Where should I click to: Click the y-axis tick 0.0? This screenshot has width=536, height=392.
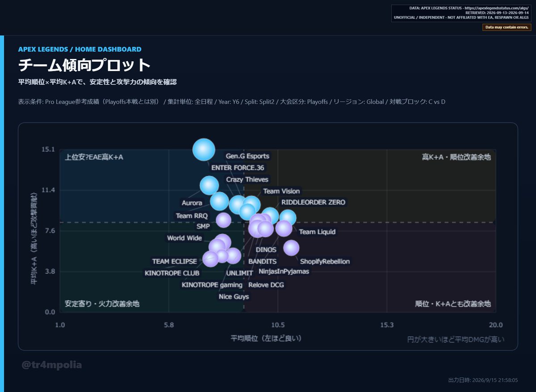click(x=50, y=312)
